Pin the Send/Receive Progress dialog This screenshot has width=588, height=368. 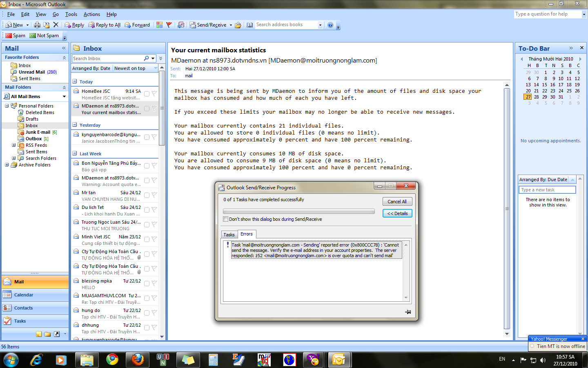(x=408, y=312)
